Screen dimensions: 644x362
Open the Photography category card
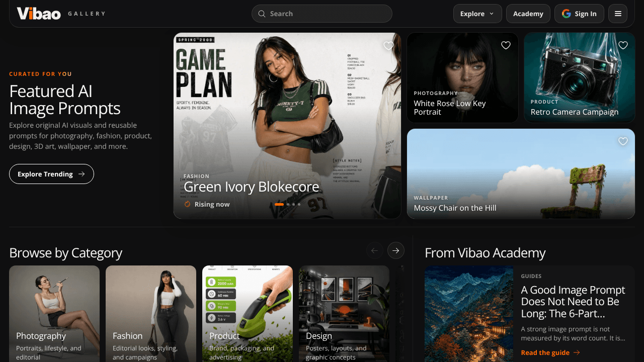pos(54,314)
